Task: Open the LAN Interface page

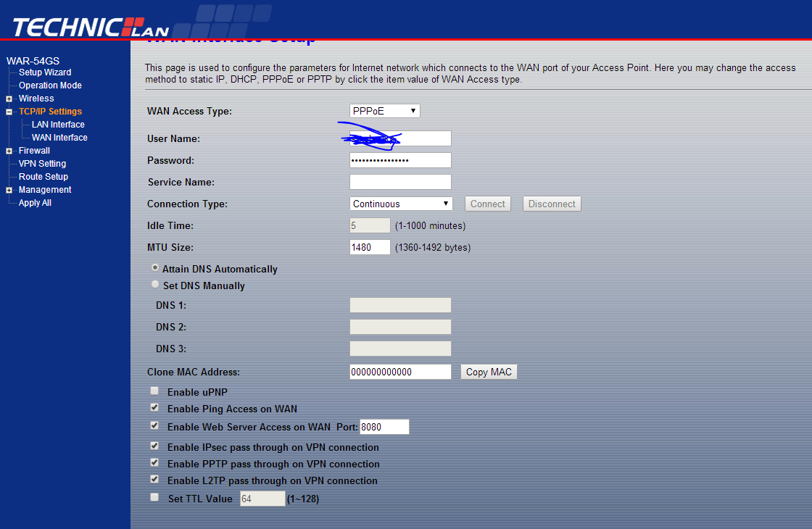Action: tap(58, 124)
